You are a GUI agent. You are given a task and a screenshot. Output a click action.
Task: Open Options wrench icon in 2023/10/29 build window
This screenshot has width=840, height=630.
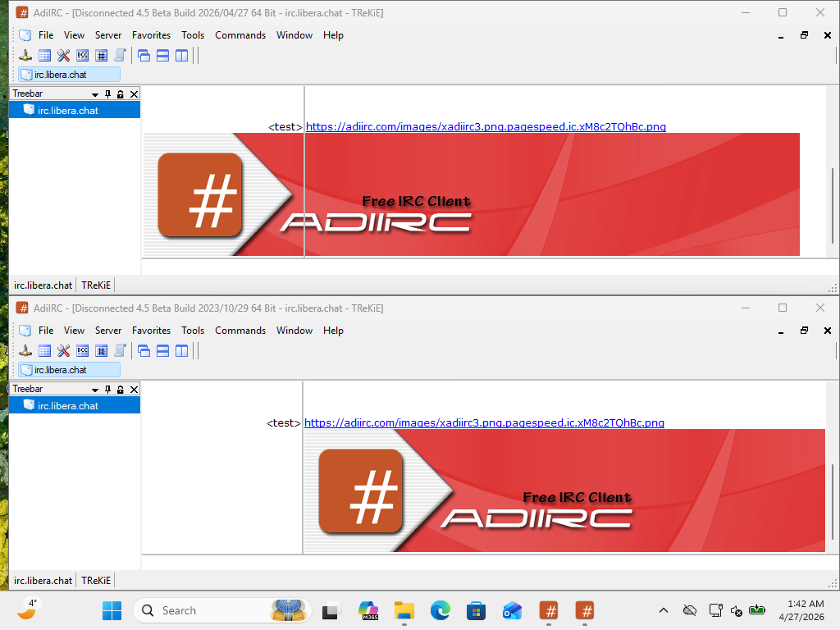tap(63, 351)
